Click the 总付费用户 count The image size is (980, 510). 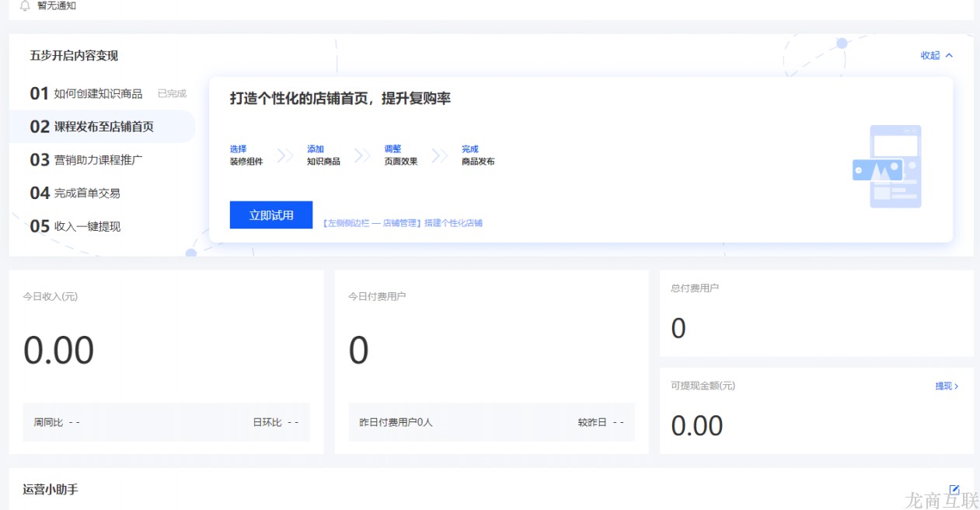pyautogui.click(x=678, y=328)
